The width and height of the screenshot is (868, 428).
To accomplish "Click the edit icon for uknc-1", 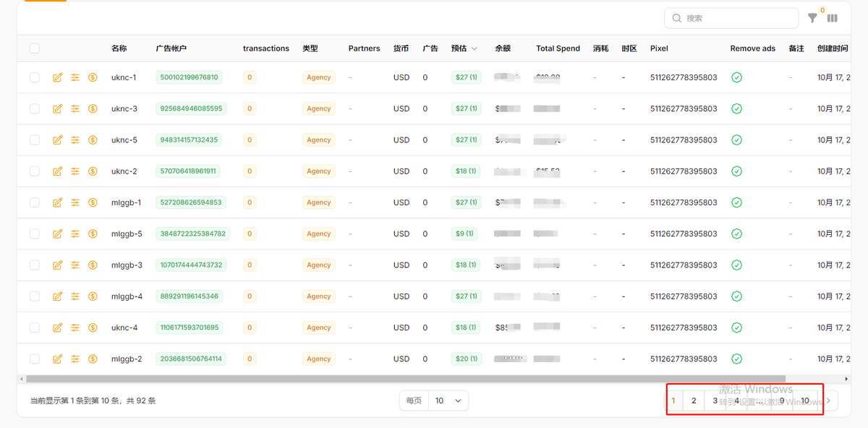I will [58, 77].
